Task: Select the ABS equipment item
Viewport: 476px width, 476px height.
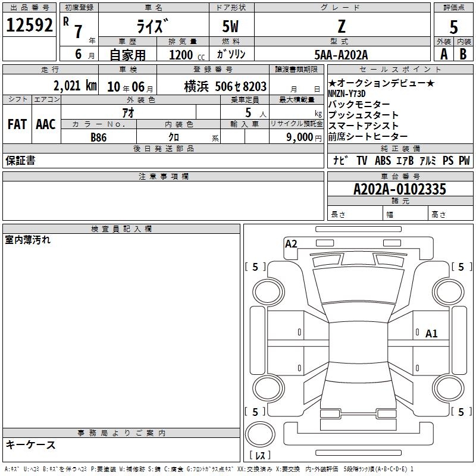Action: [383, 160]
